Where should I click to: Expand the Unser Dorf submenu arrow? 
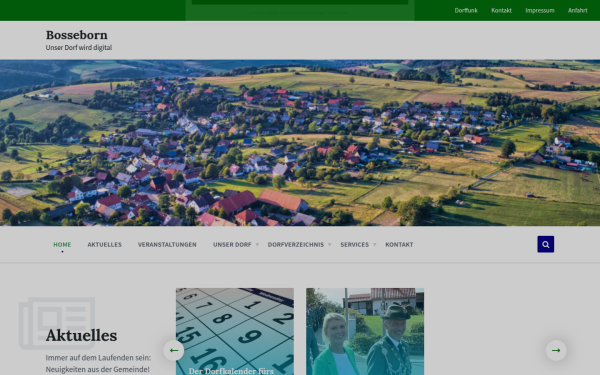257,245
